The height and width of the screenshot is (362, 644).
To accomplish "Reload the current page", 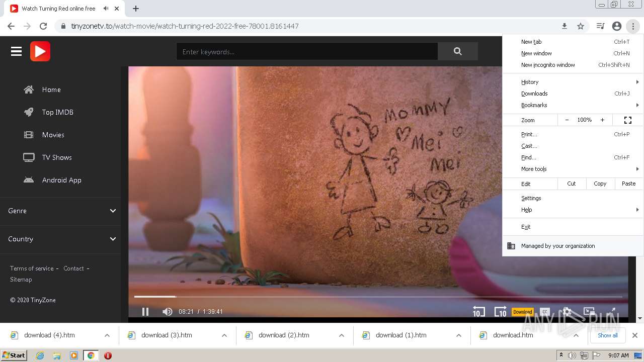I will point(43,26).
